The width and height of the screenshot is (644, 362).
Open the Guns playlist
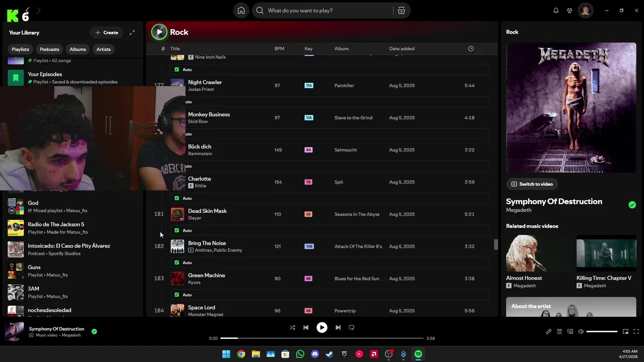coord(74,270)
